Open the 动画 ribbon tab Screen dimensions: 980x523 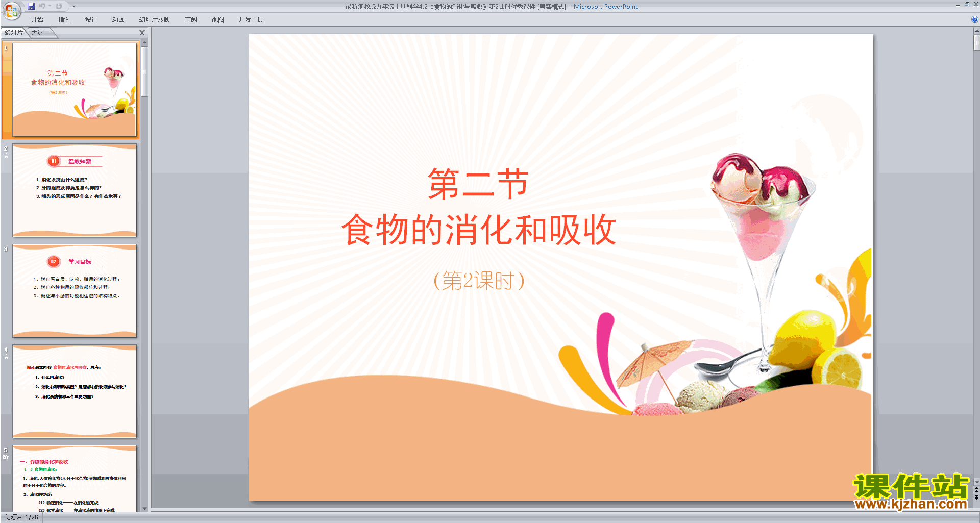pos(118,20)
